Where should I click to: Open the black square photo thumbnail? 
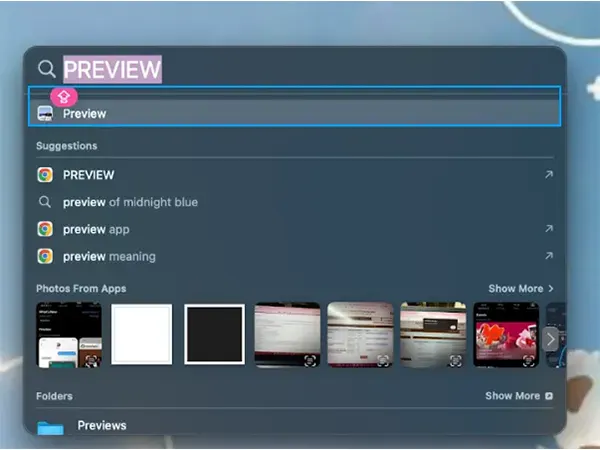[214, 334]
